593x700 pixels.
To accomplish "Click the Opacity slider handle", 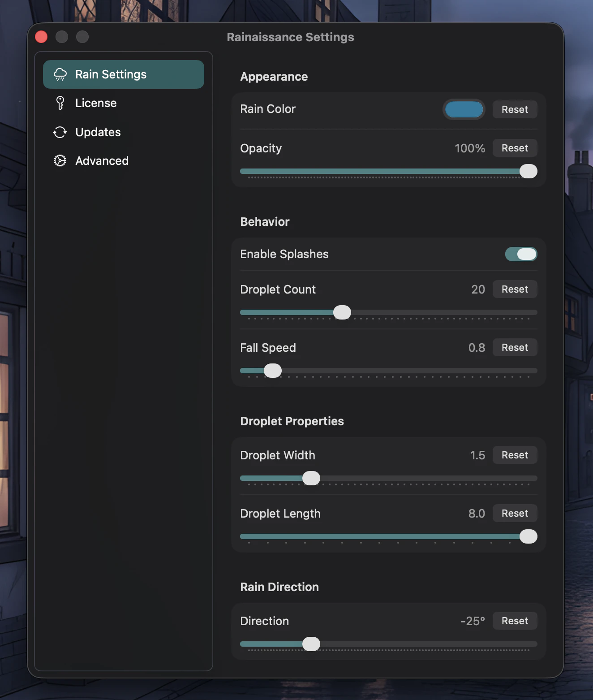I will 528,171.
